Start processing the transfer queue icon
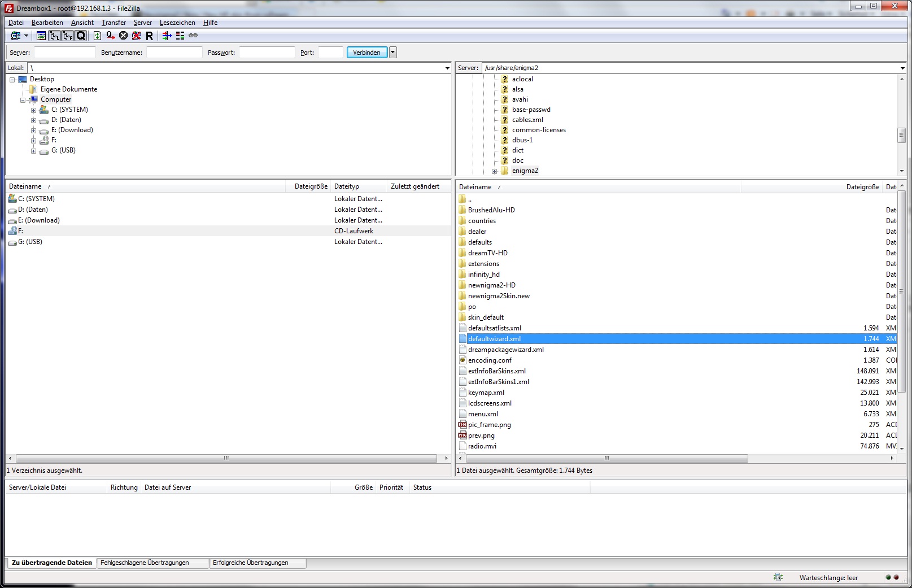This screenshot has height=588, width=912. point(111,36)
